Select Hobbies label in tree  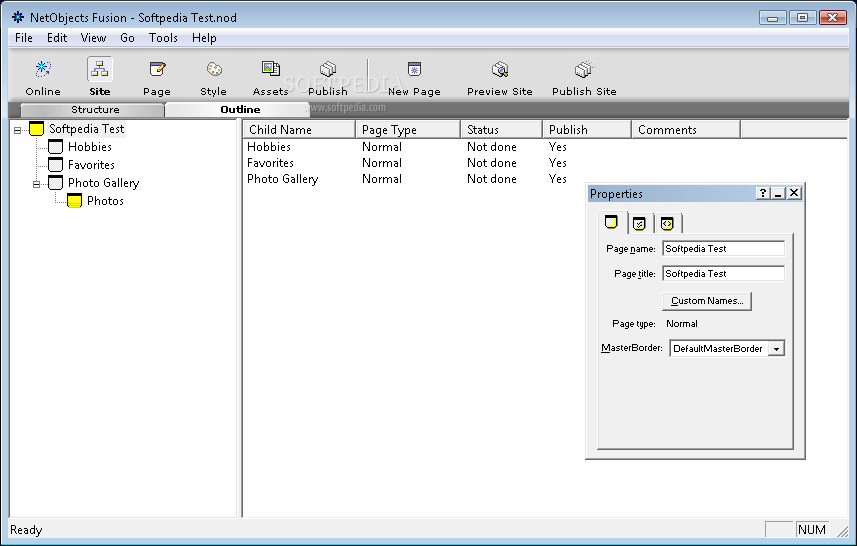point(90,147)
